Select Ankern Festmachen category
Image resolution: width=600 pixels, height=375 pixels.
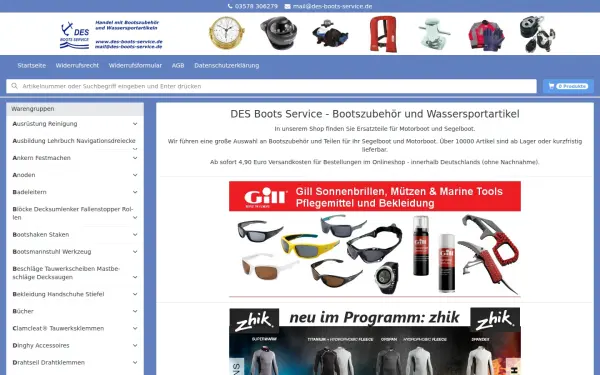pyautogui.click(x=41, y=158)
